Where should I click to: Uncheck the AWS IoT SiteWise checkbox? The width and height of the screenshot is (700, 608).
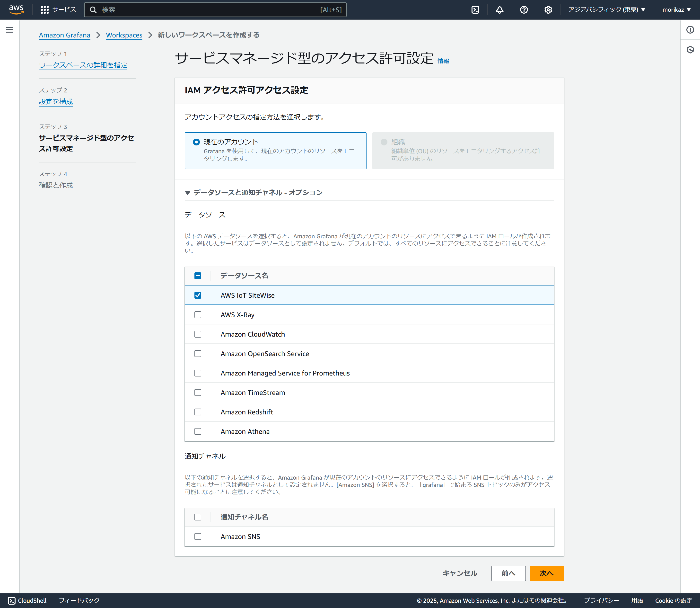pos(198,295)
